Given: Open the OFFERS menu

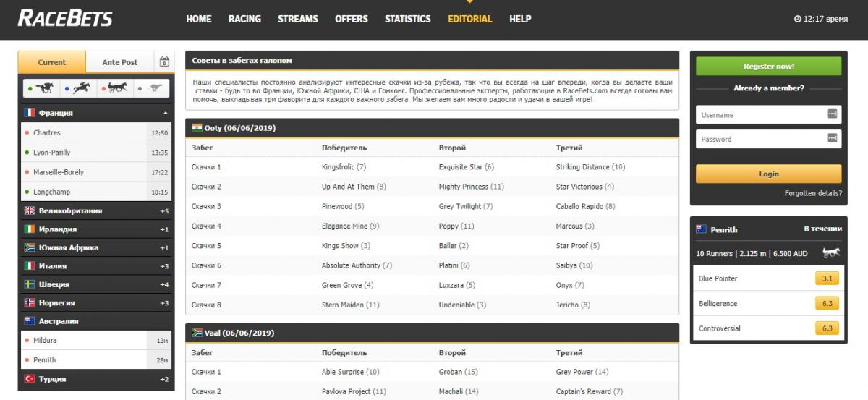Looking at the screenshot, I should coord(352,19).
